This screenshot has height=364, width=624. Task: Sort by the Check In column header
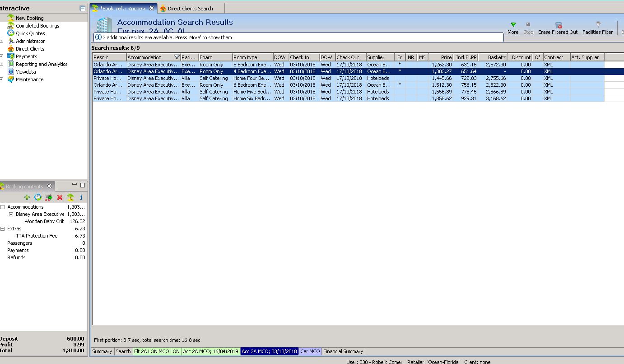coord(304,57)
